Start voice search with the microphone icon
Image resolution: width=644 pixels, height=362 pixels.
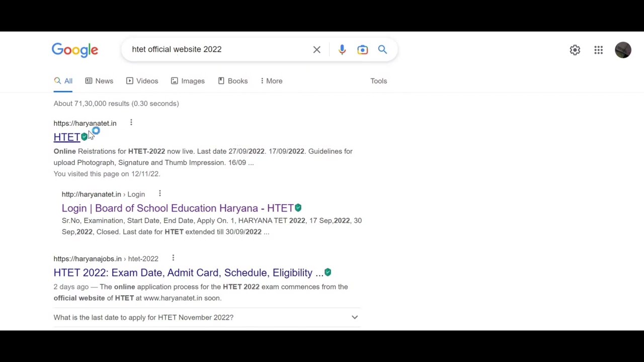pos(342,50)
